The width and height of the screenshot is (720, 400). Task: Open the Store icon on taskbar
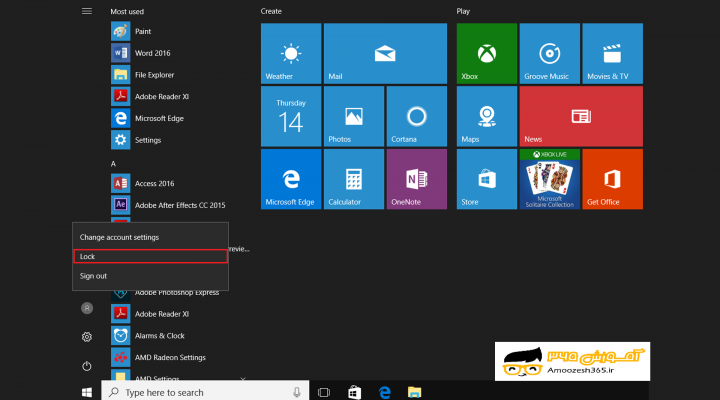[354, 392]
